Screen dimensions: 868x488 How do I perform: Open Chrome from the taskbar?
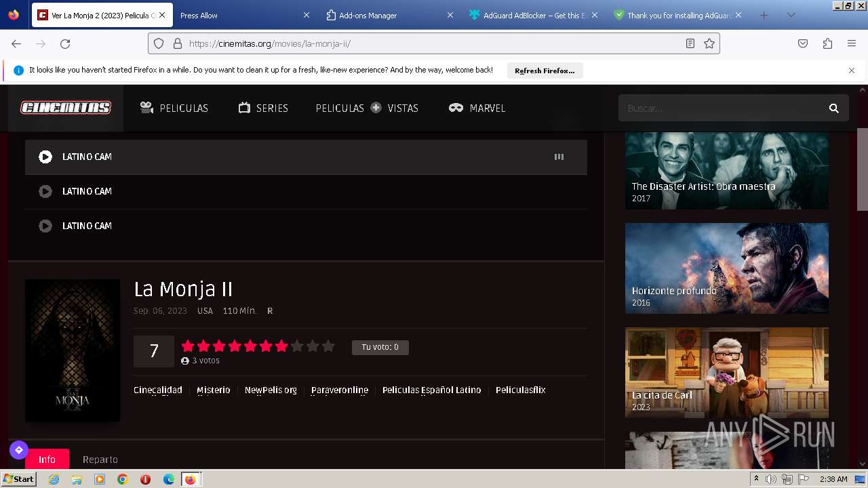point(123,479)
